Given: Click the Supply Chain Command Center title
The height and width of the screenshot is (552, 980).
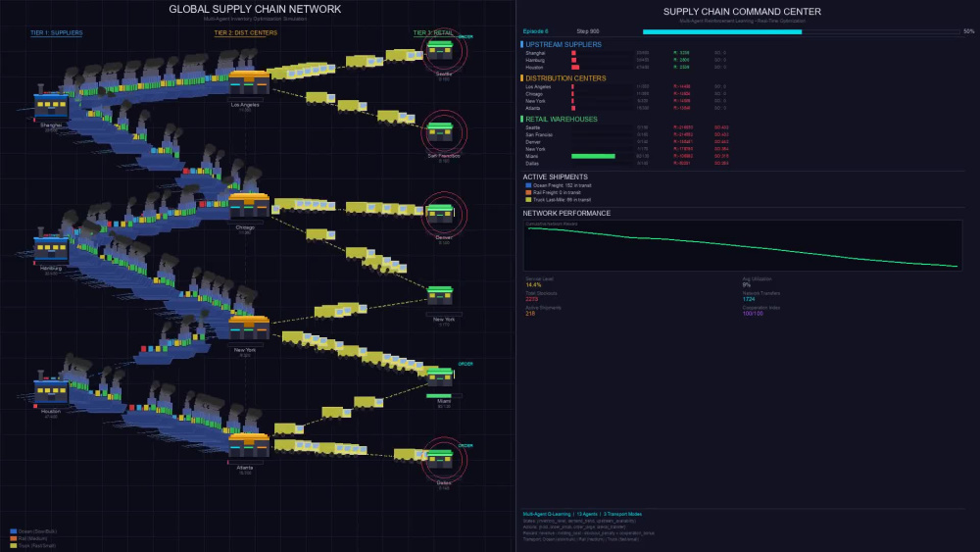Looking at the screenshot, I should [742, 12].
